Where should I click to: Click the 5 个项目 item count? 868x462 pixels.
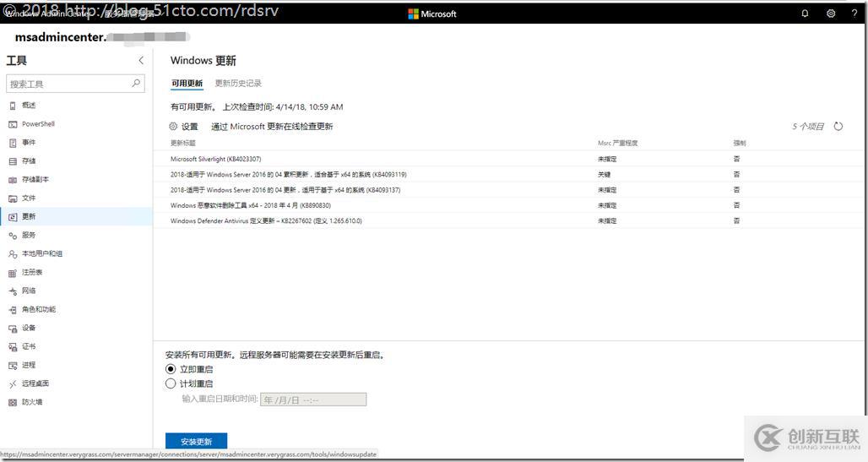pos(808,127)
